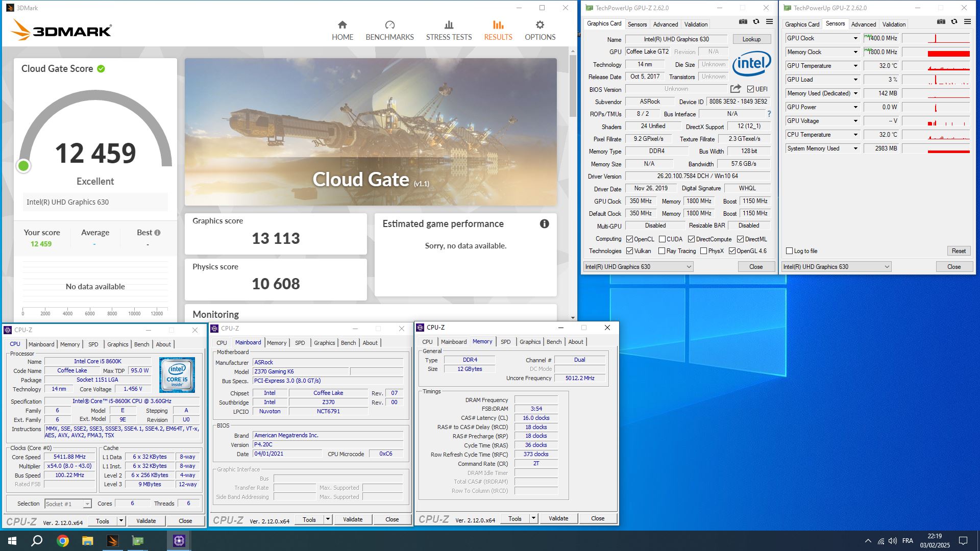Click the green score marker on the gauge

tap(23, 166)
